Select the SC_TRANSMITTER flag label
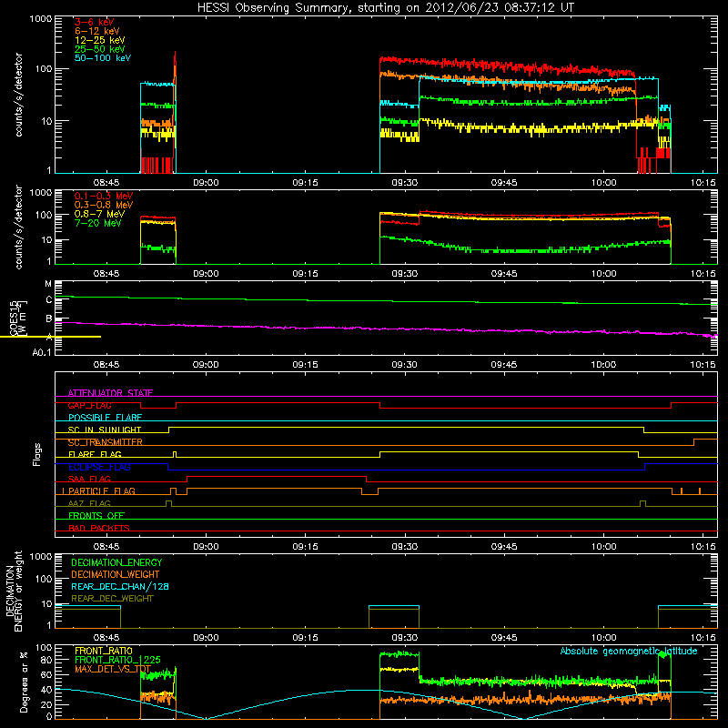The width and height of the screenshot is (728, 728). coord(105,442)
